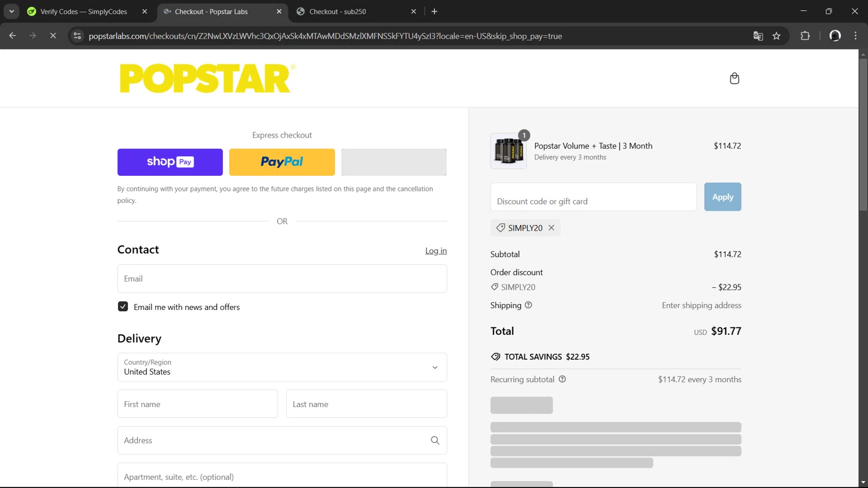The width and height of the screenshot is (868, 488).
Task: Click the Total Savings tag icon
Action: click(495, 357)
